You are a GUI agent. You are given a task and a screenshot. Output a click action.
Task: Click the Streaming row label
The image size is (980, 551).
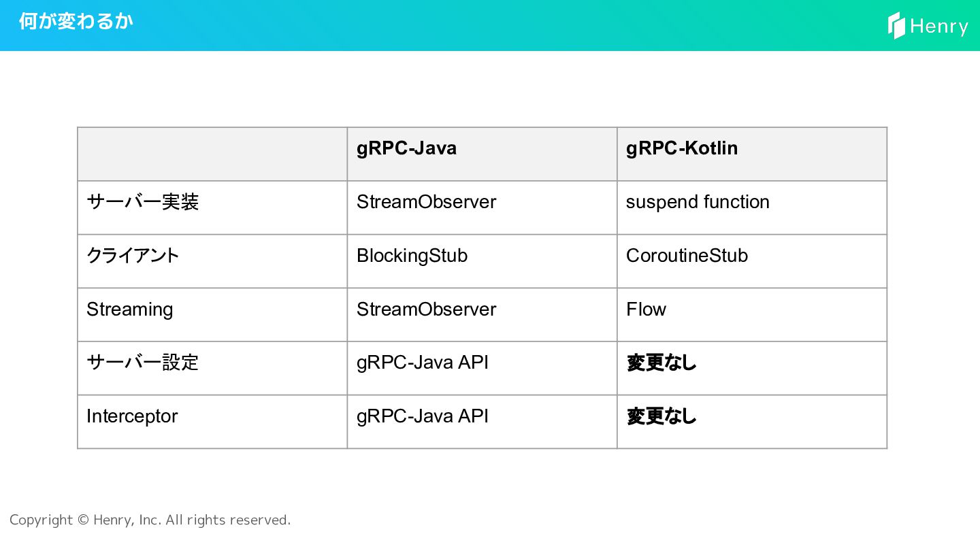click(x=129, y=310)
